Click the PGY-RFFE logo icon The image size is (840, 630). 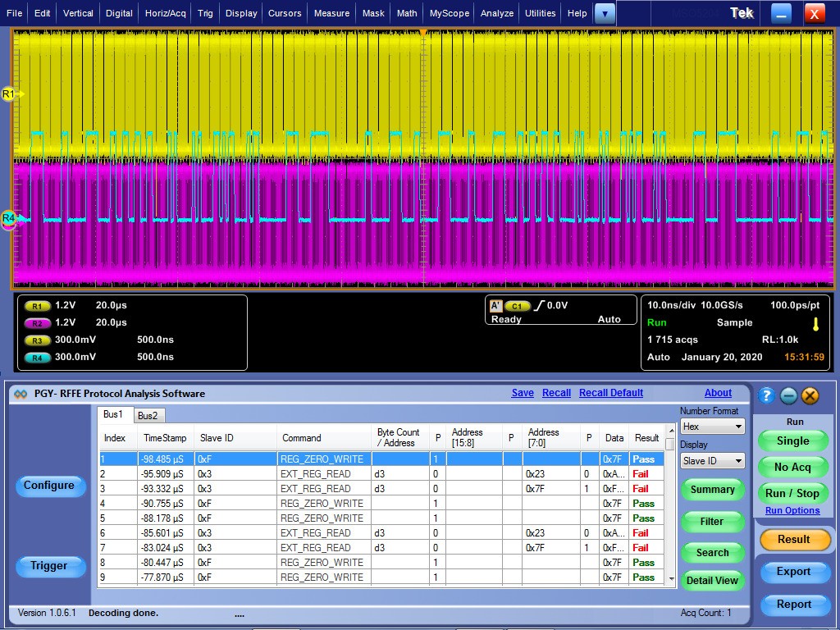(x=21, y=394)
